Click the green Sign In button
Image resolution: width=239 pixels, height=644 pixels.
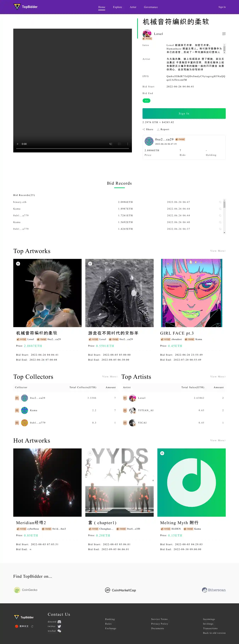pos(184,114)
